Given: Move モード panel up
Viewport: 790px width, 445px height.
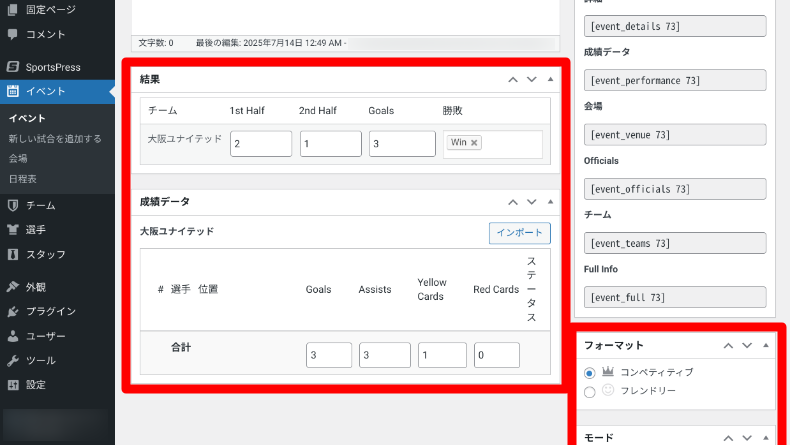Looking at the screenshot, I should pyautogui.click(x=729, y=438).
